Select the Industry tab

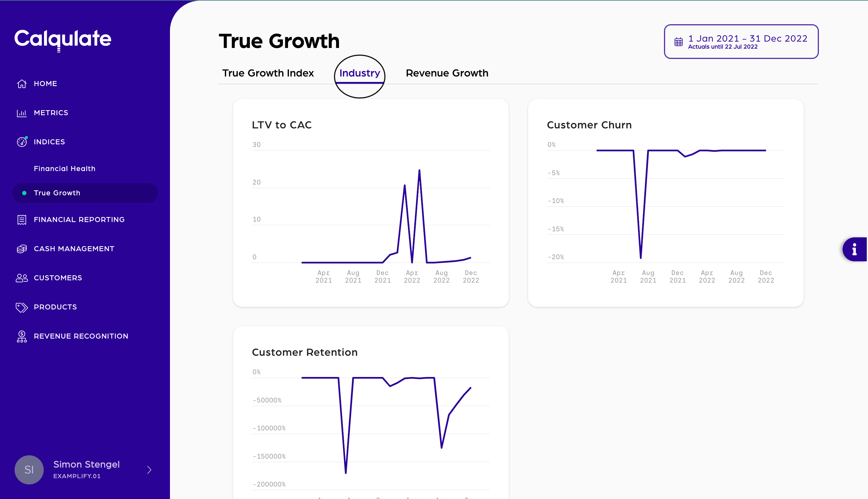[359, 73]
